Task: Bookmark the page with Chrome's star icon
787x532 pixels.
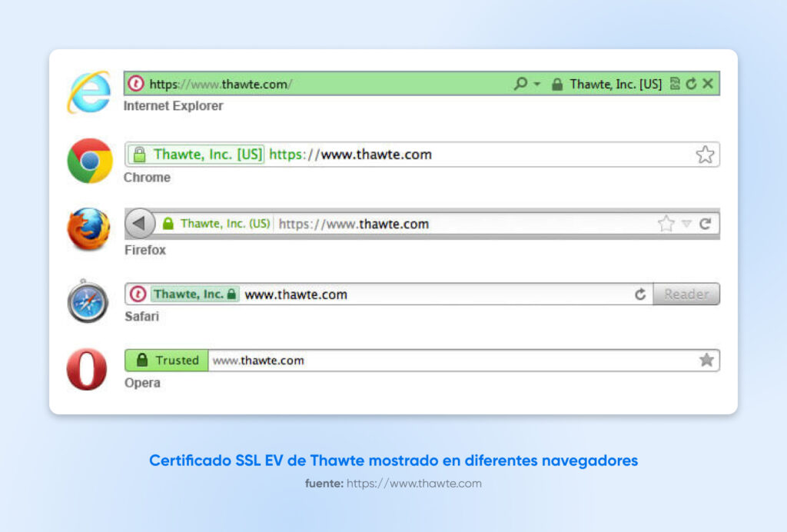Action: click(x=705, y=155)
